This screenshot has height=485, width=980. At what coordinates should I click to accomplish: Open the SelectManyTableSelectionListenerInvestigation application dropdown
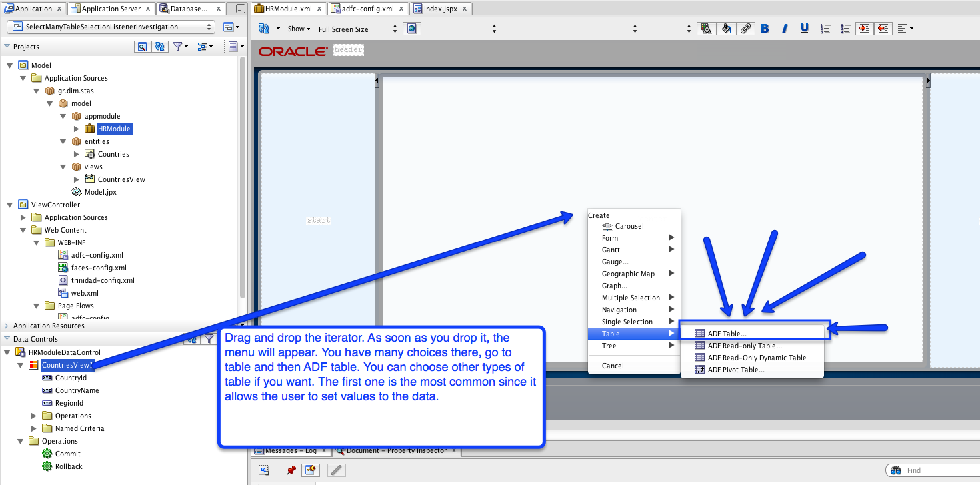pos(111,27)
